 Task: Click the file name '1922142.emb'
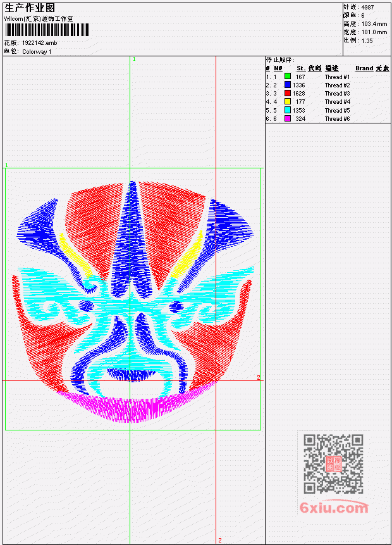coord(40,43)
